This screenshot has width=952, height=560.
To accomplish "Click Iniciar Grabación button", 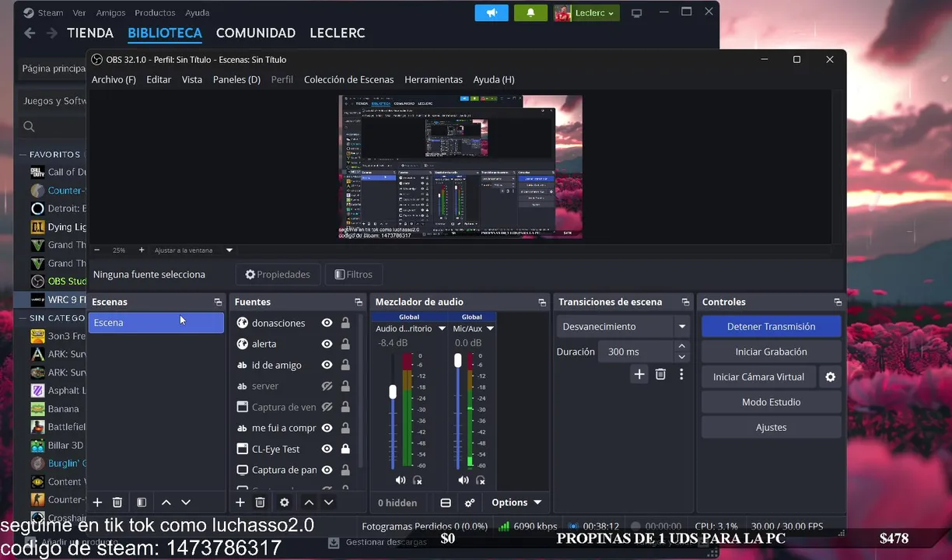I will click(x=771, y=352).
